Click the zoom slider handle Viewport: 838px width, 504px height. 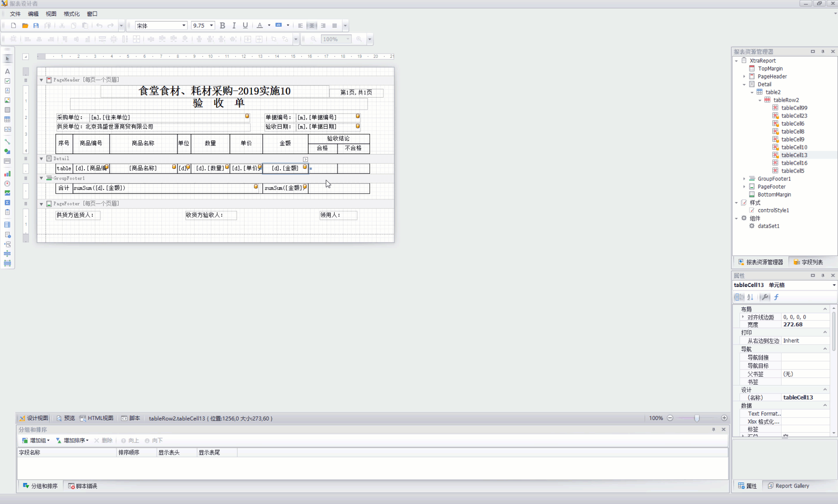697,418
